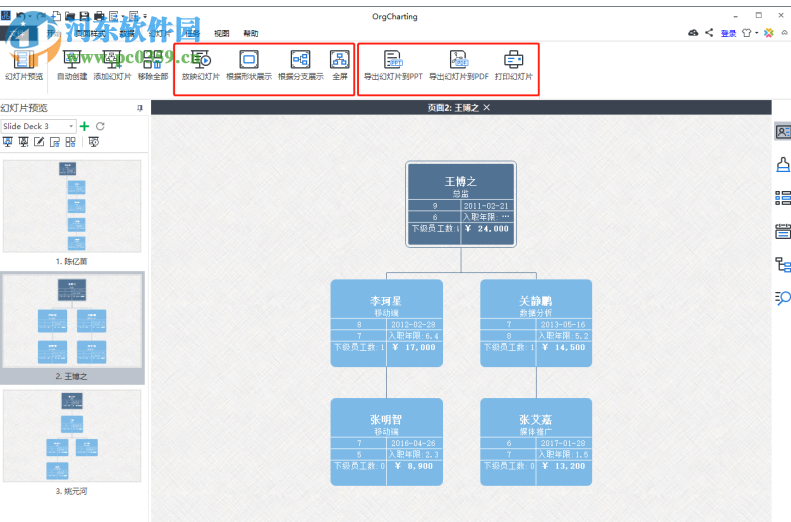Click the cloud icon in top right

pyautogui.click(x=693, y=33)
